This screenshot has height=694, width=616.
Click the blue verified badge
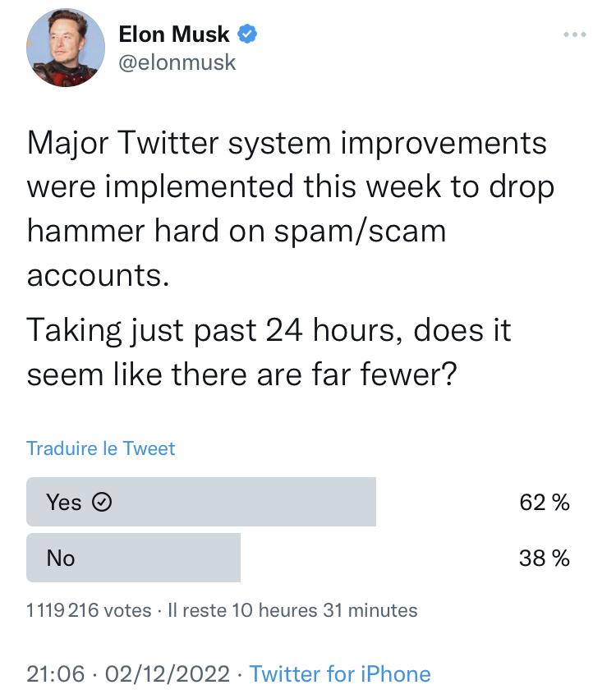[x=247, y=34]
